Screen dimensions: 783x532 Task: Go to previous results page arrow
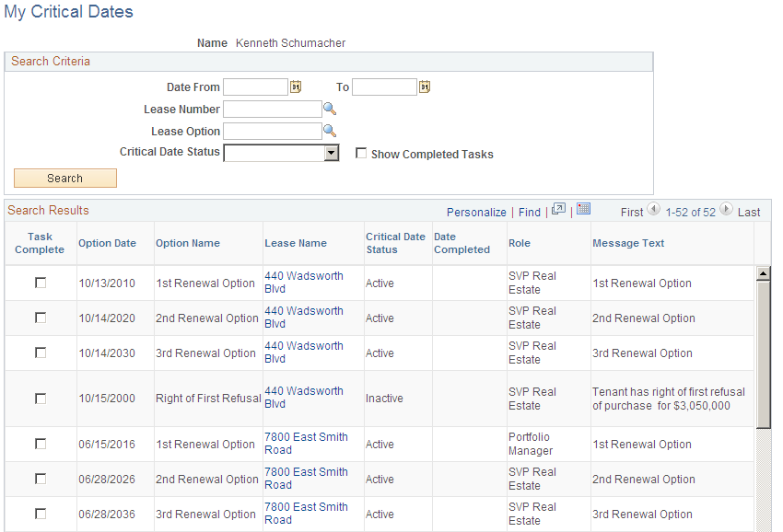click(654, 209)
